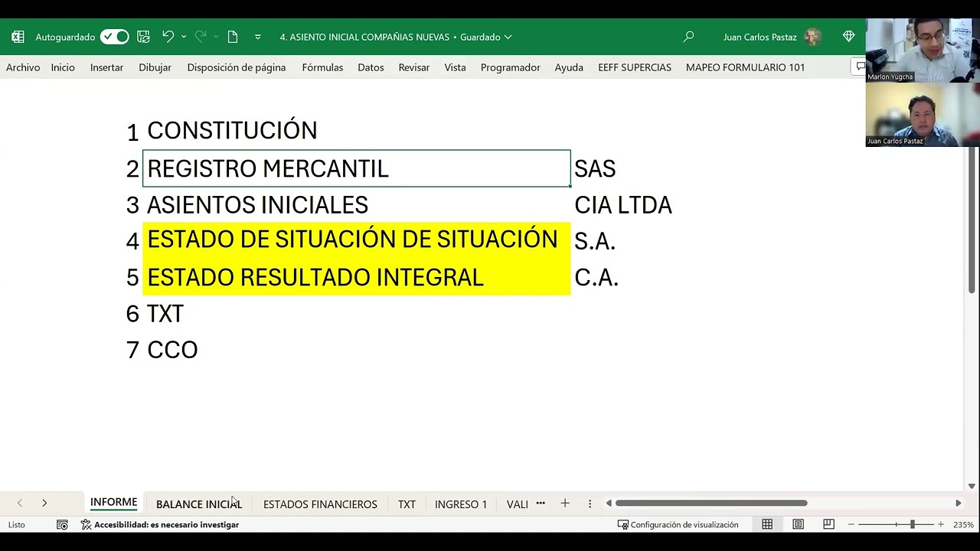Click the macro recording status icon
Screen dimensions: 980x551
pyautogui.click(x=62, y=525)
